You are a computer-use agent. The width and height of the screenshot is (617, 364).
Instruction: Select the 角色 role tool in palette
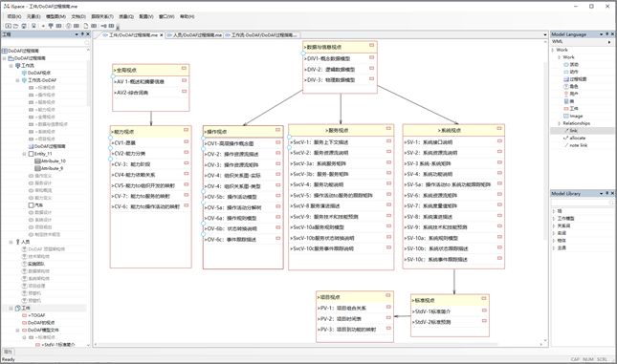[x=571, y=87]
